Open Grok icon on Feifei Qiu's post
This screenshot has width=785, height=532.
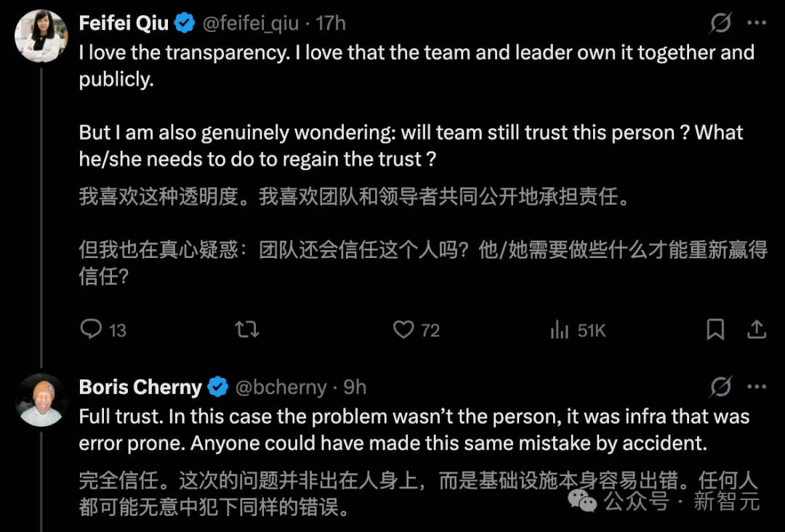720,23
